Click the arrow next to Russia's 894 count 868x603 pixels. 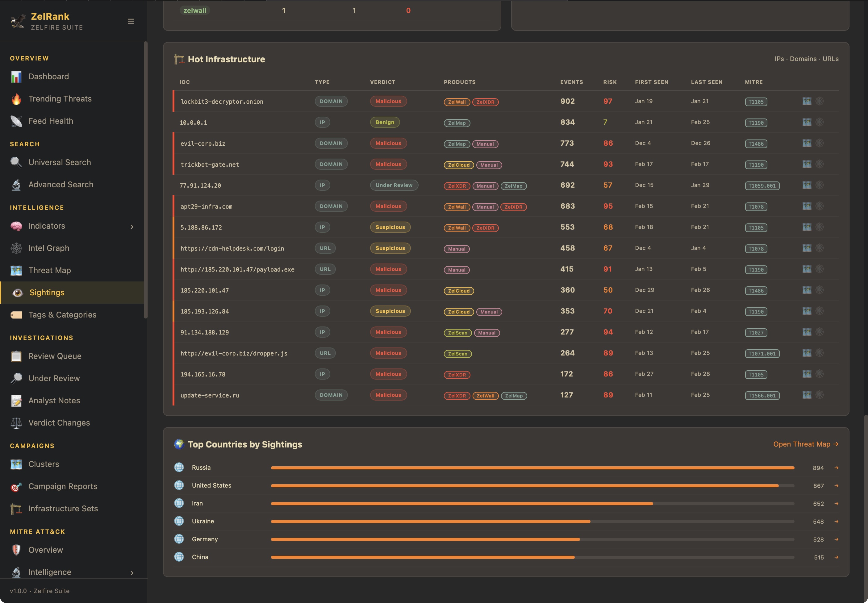coord(836,468)
